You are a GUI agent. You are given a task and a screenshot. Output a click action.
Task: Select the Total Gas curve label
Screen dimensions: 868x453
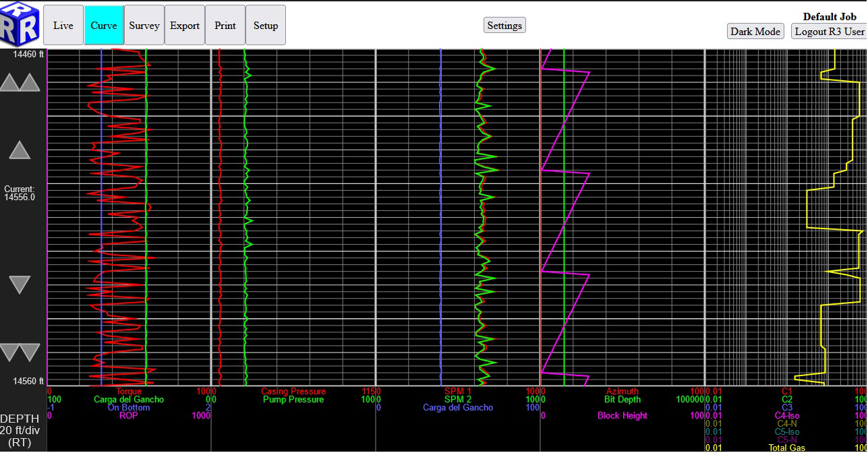[x=787, y=448]
